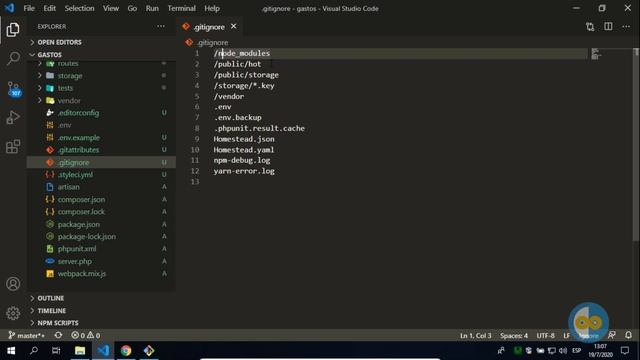The height and width of the screenshot is (360, 640).
Task: Click the Explorer more actions ellipsis
Action: tap(161, 27)
